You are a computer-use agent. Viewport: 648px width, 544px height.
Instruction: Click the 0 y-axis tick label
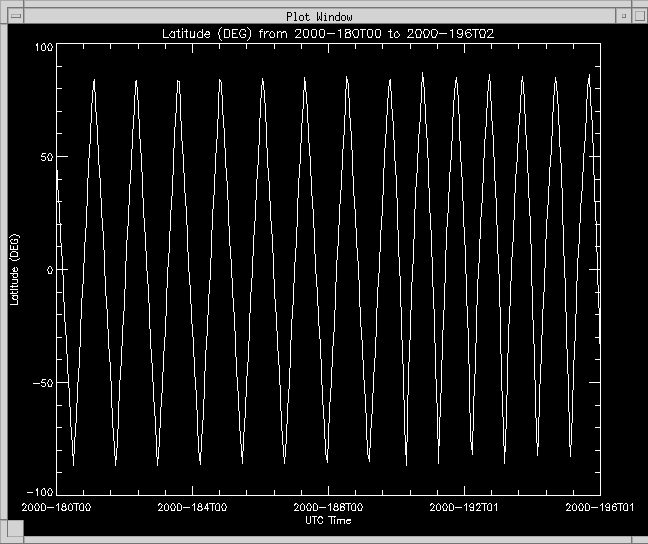48,270
